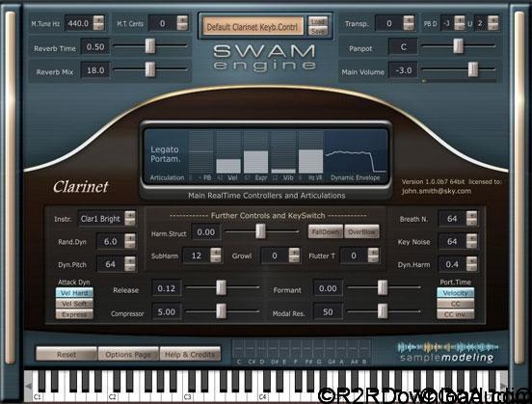
Task: Click the john.smith@sky.com license text
Action: [x=437, y=191]
